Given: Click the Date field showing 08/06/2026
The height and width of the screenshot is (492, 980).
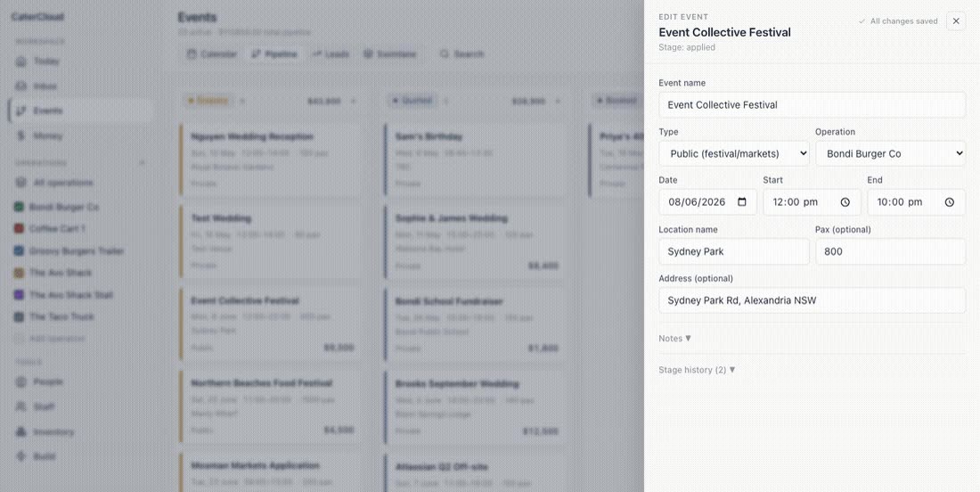Looking at the screenshot, I should pyautogui.click(x=707, y=202).
